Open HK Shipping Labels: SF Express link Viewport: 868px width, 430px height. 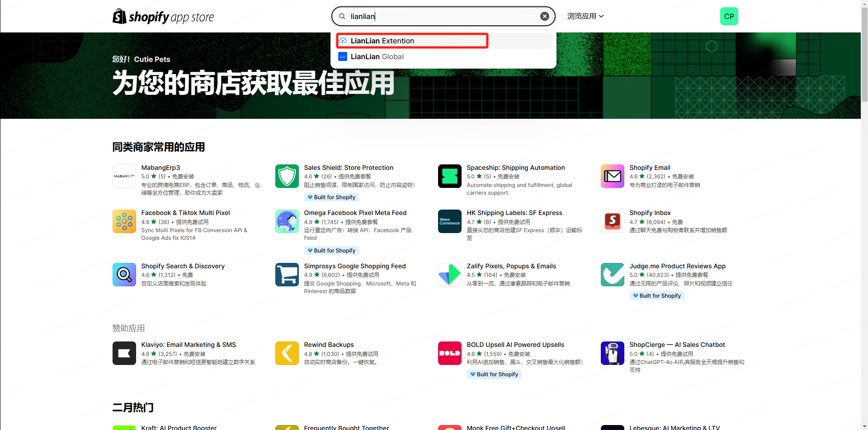(x=514, y=213)
